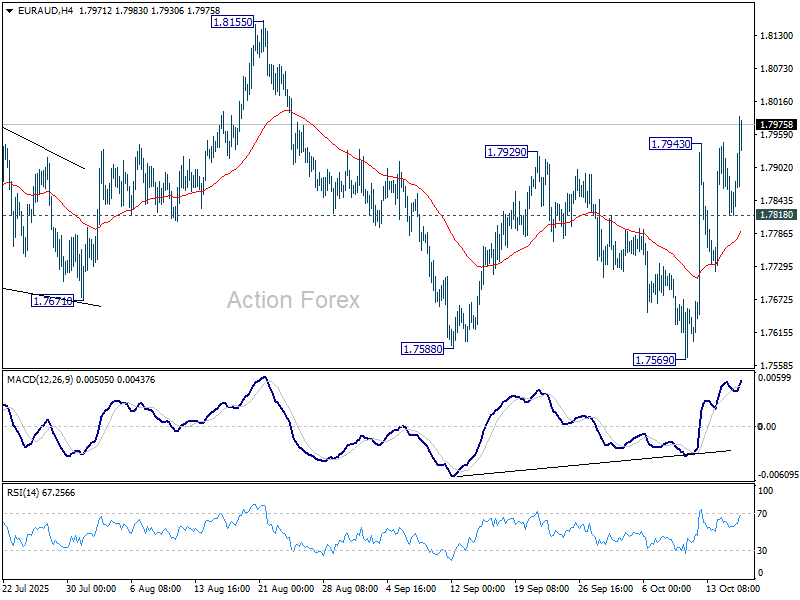Select the 1.79430 price label
This screenshot has width=800, height=600.
click(x=670, y=144)
